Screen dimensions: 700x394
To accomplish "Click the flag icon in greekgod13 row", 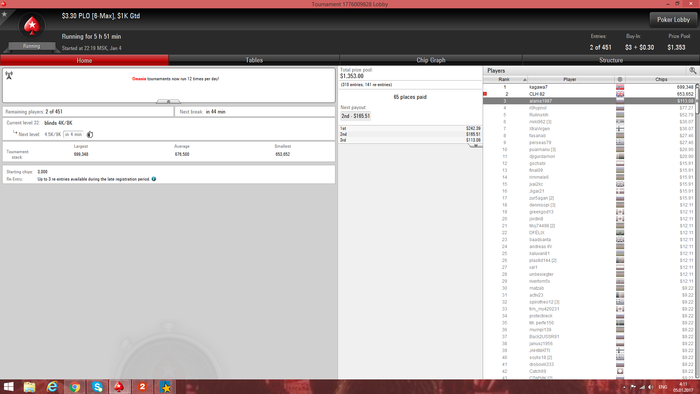I will [620, 212].
